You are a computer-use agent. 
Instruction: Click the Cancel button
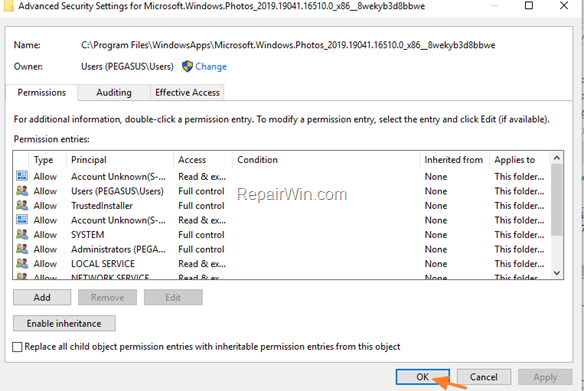(484, 377)
